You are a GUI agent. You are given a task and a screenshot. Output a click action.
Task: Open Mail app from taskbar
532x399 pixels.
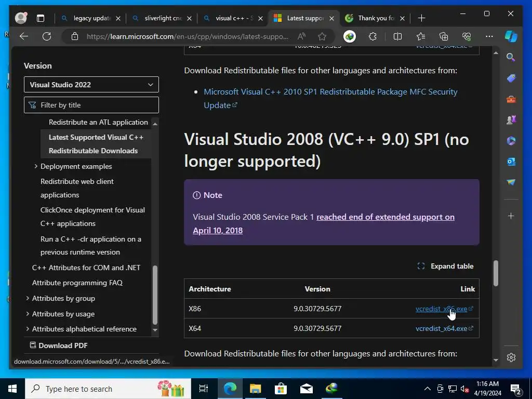tap(307, 389)
